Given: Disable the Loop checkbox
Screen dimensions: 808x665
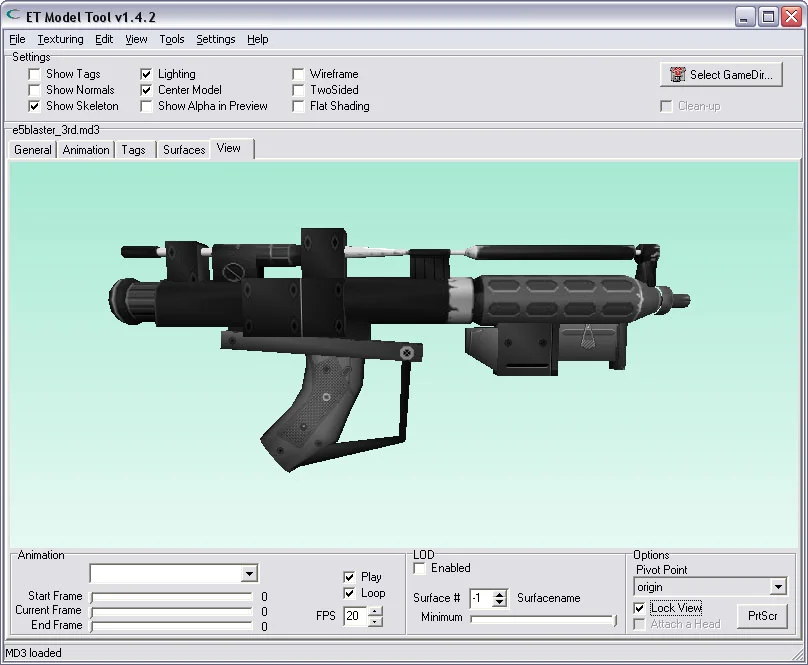Looking at the screenshot, I should coord(349,593).
